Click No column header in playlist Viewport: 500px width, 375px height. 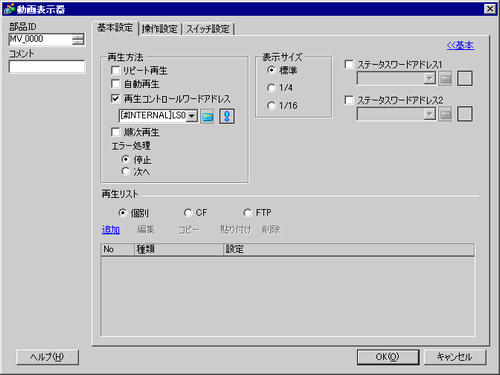118,249
